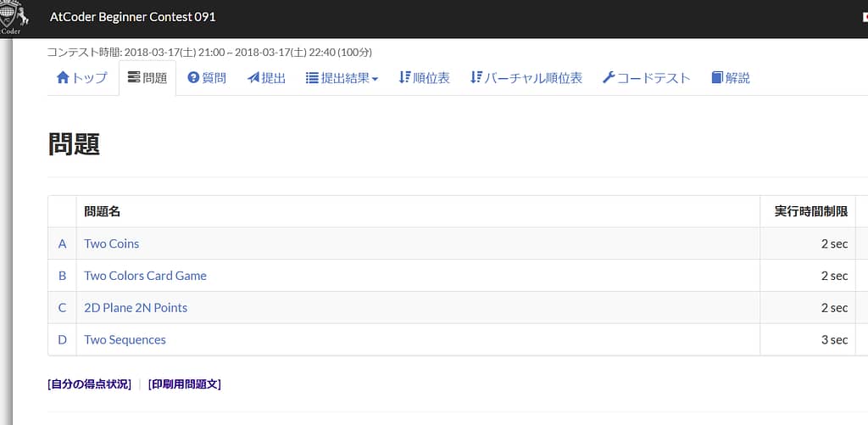
Task: Click the 問題 page heading
Action: click(75, 144)
